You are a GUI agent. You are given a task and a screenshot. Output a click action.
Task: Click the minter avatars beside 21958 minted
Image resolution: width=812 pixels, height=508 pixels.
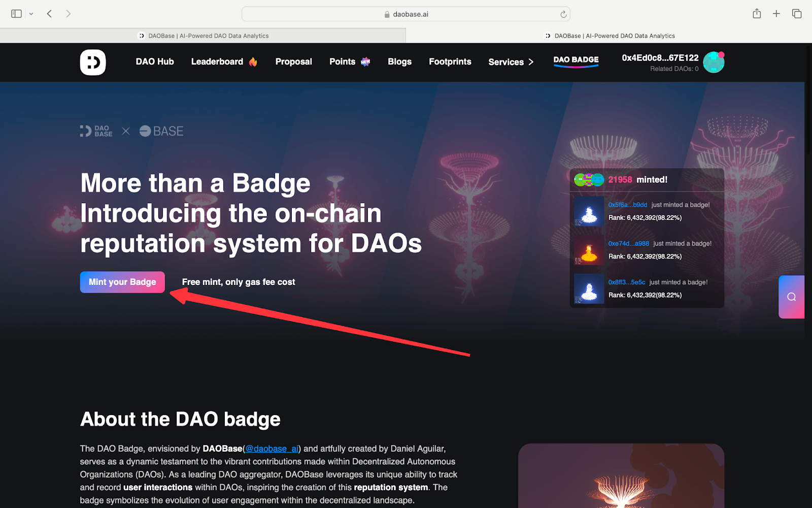coord(589,179)
